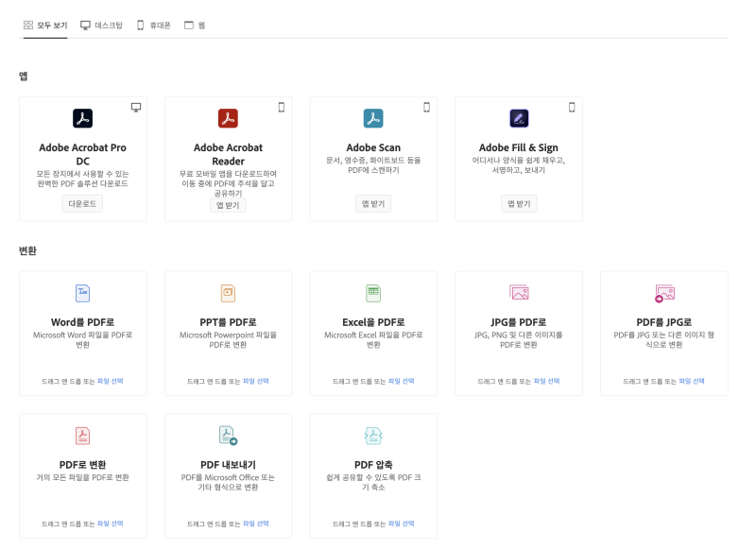
Task: Choose a file via 파일 선택 on Word를 PDF로
Action: [111, 381]
